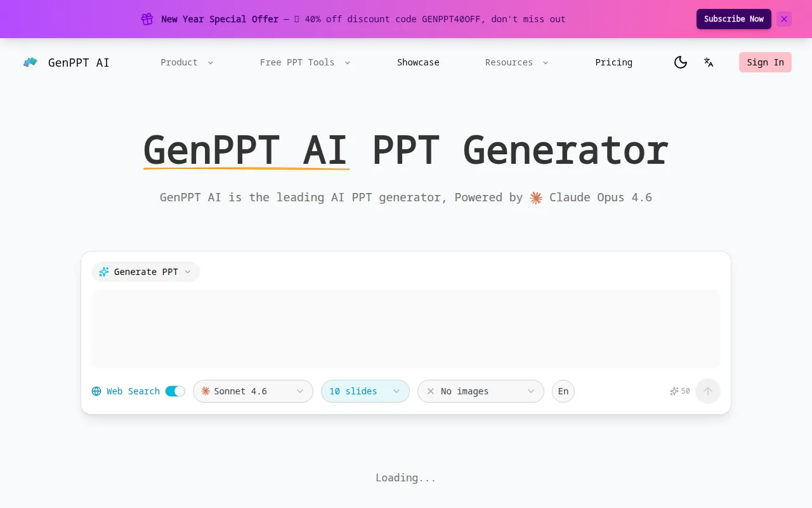Open the Free PPT Tools menu

click(x=304, y=62)
